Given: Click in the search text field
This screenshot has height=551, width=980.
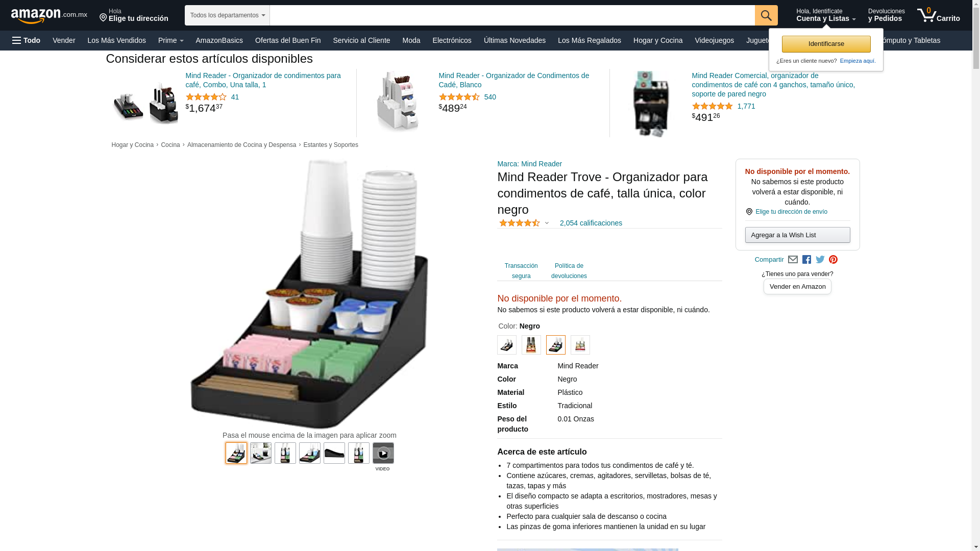Looking at the screenshot, I should (x=512, y=15).
